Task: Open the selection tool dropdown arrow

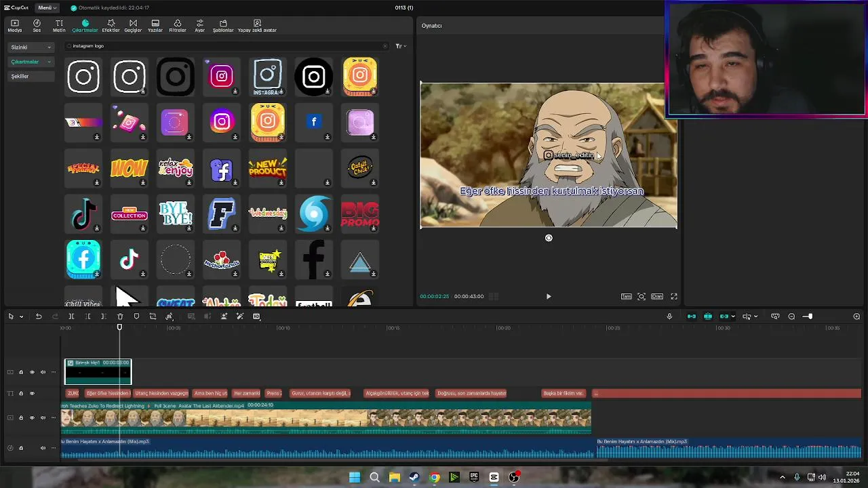Action: click(x=21, y=317)
